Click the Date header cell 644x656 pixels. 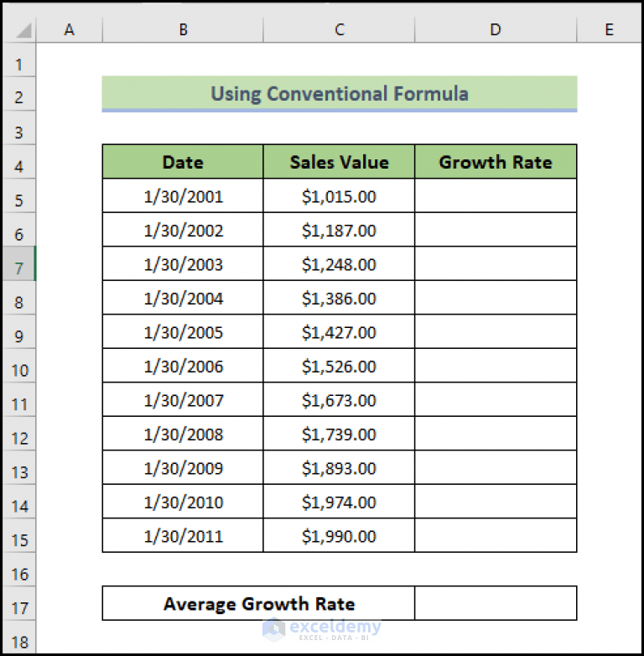pos(183,162)
